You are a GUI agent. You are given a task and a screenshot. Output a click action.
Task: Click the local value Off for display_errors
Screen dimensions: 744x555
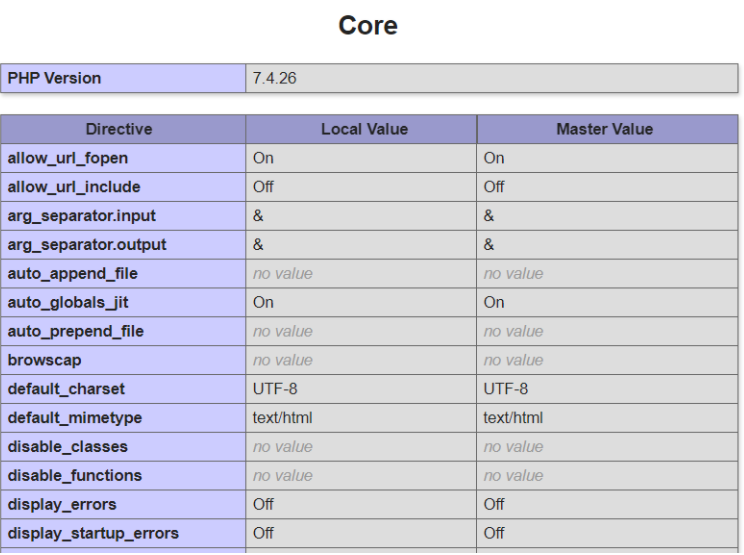pos(263,505)
